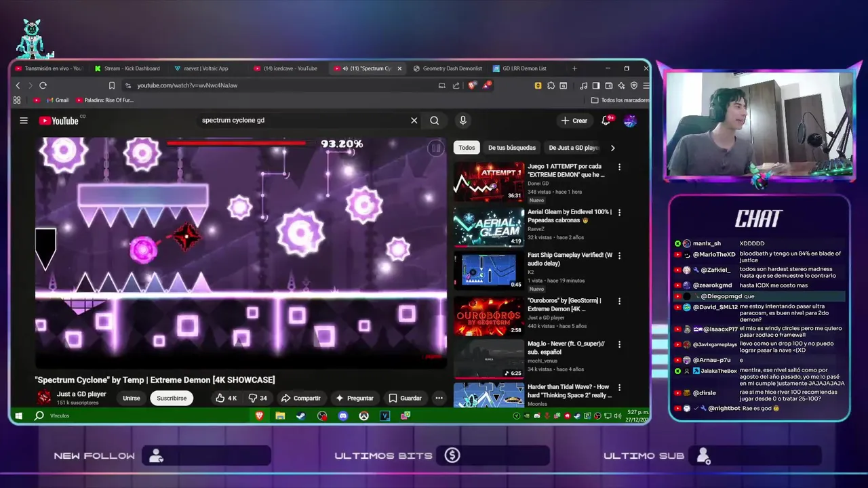Close the Spectrum Cyclone tab
Viewport: 868px width, 488px height.
pyautogui.click(x=399, y=68)
